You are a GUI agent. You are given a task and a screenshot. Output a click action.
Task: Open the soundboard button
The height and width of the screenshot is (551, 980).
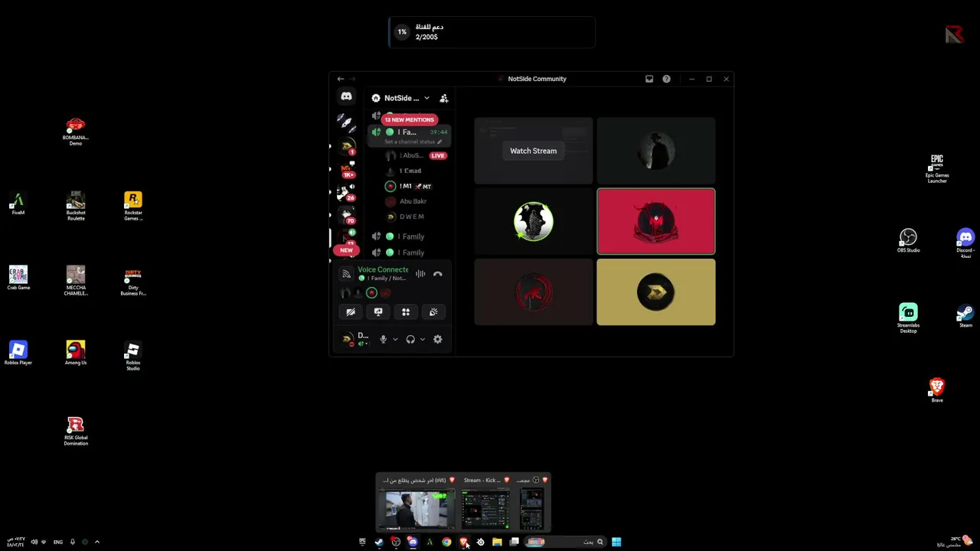(433, 312)
